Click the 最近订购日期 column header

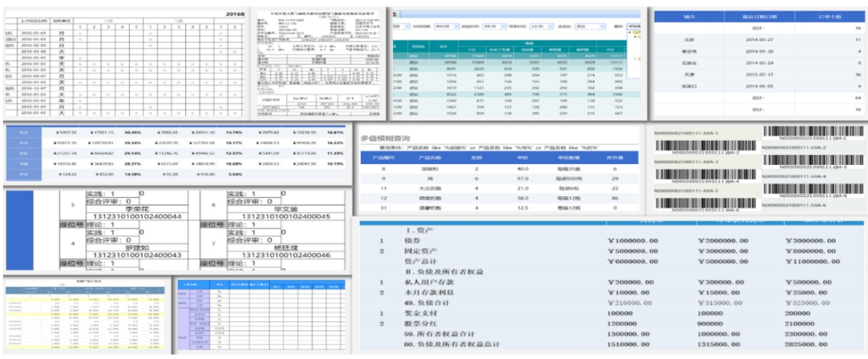coord(759,17)
